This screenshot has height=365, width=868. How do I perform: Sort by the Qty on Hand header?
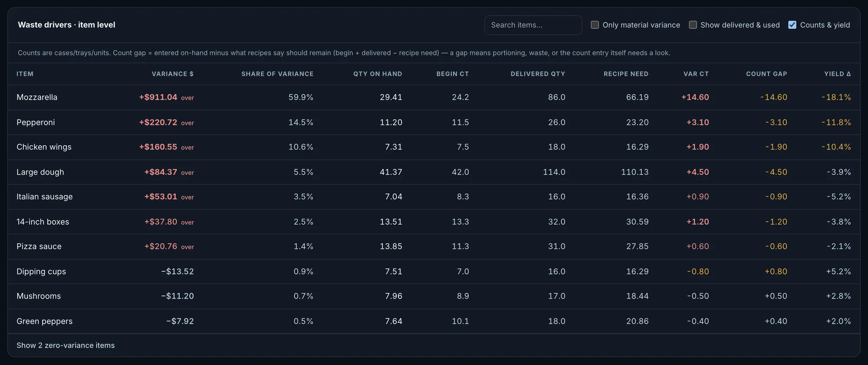(x=378, y=74)
